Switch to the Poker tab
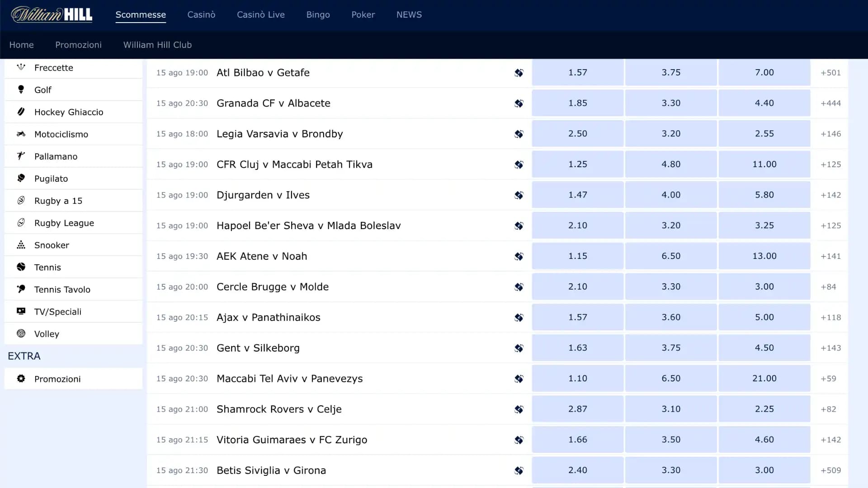868x488 pixels. [363, 14]
